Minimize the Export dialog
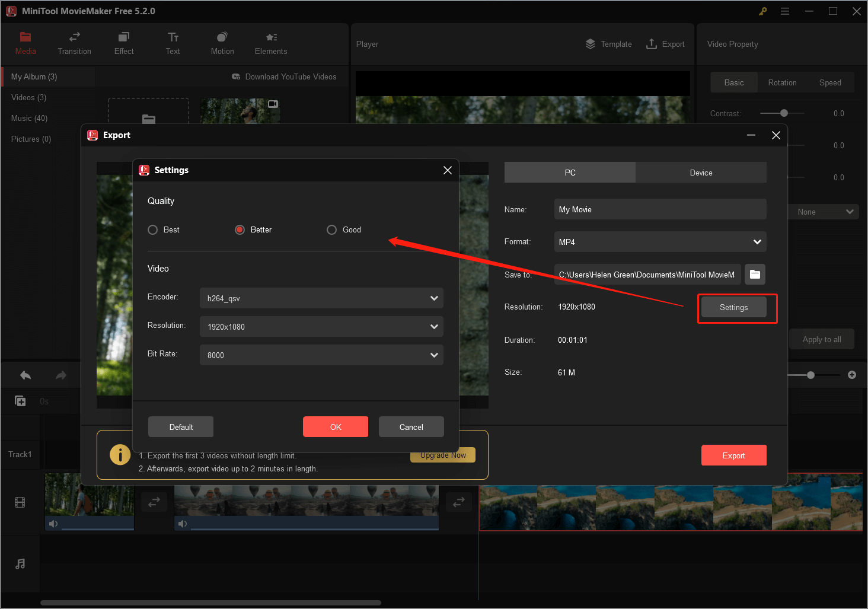 [x=751, y=135]
